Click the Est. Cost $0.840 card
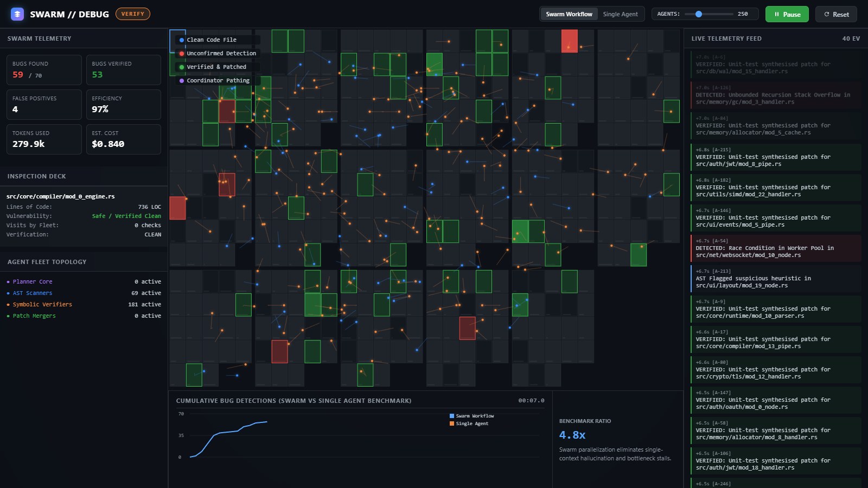 click(124, 139)
